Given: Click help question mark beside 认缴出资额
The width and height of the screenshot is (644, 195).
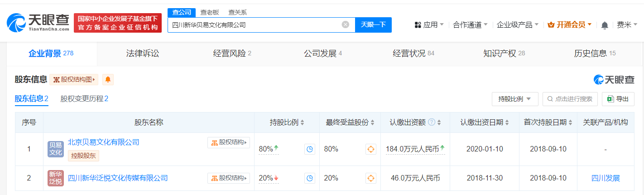Looking at the screenshot, I should 432,122.
